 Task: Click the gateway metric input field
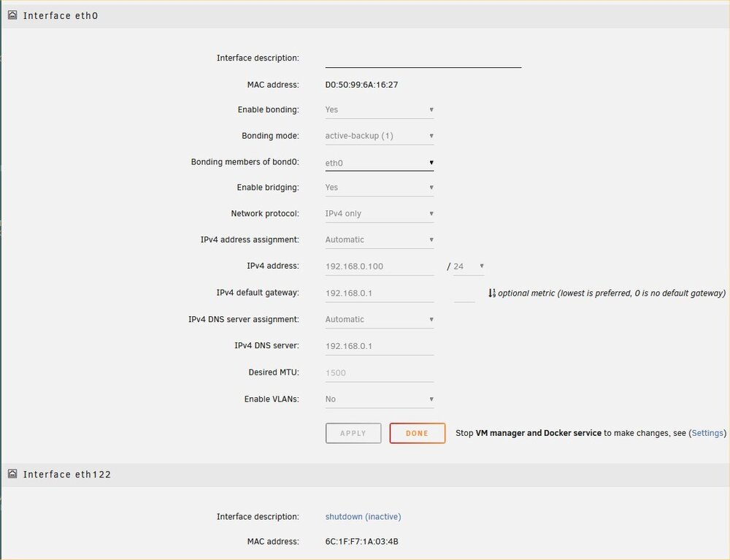point(464,294)
